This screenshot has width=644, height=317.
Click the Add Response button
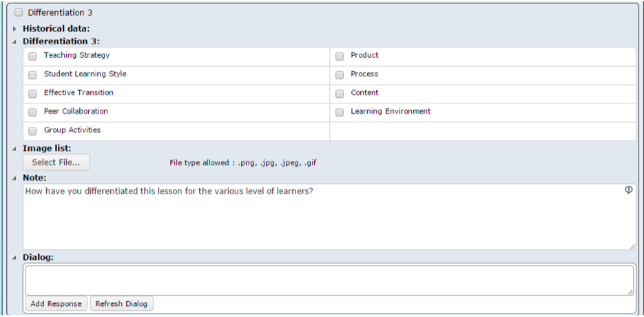click(56, 304)
